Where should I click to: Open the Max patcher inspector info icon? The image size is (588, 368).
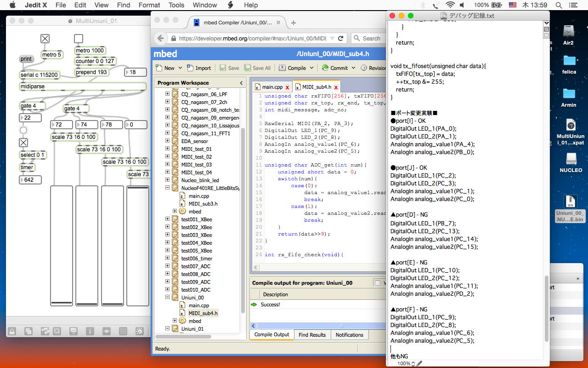click(x=90, y=331)
